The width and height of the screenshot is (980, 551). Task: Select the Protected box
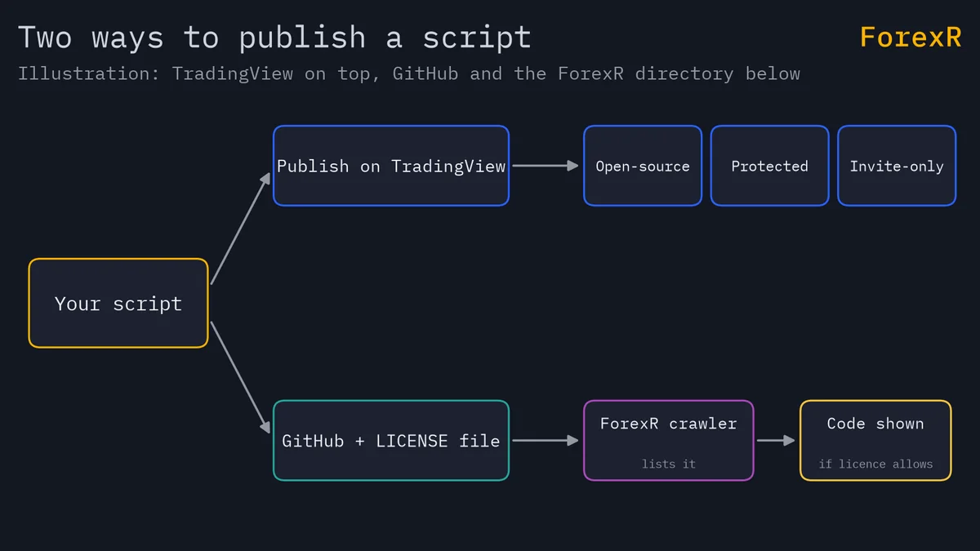pyautogui.click(x=769, y=166)
